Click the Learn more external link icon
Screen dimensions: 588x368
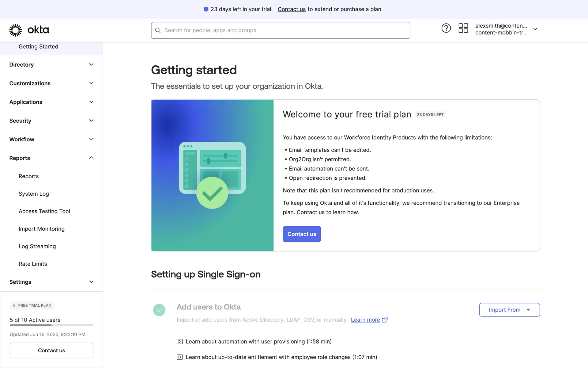point(385,320)
